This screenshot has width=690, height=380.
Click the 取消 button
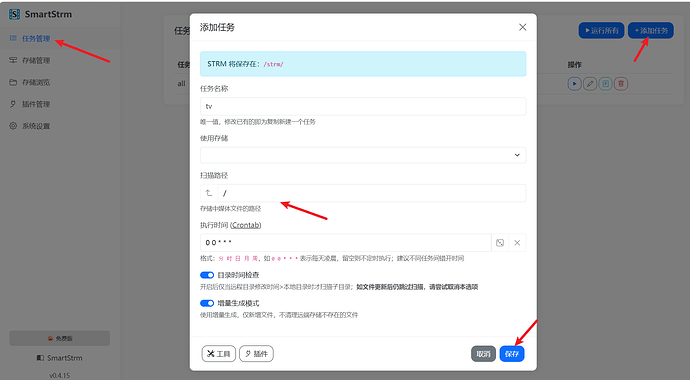483,354
